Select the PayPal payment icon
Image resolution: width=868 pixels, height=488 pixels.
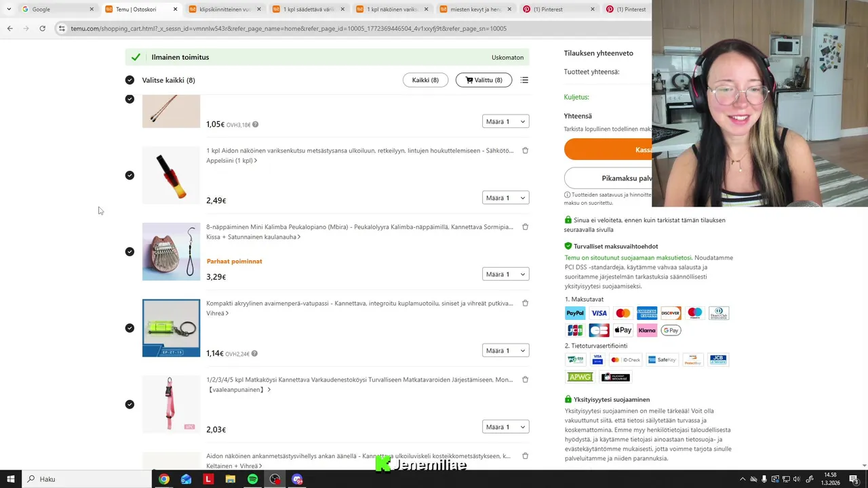(x=575, y=313)
